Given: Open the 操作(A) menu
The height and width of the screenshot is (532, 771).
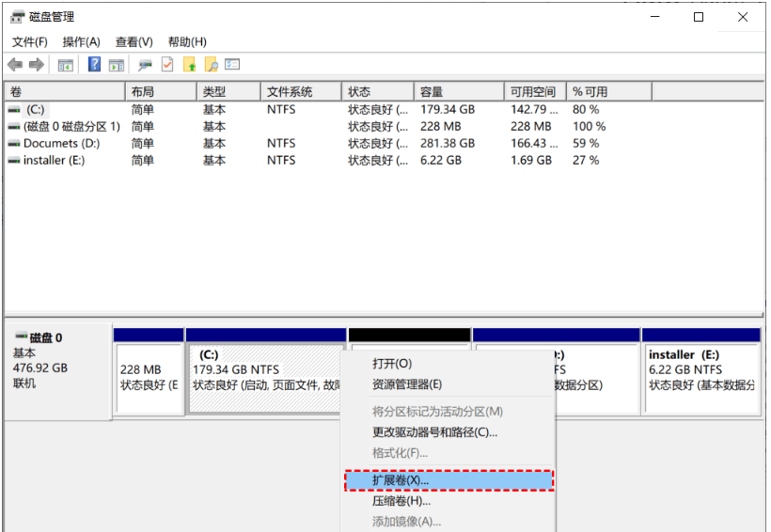Looking at the screenshot, I should (82, 41).
